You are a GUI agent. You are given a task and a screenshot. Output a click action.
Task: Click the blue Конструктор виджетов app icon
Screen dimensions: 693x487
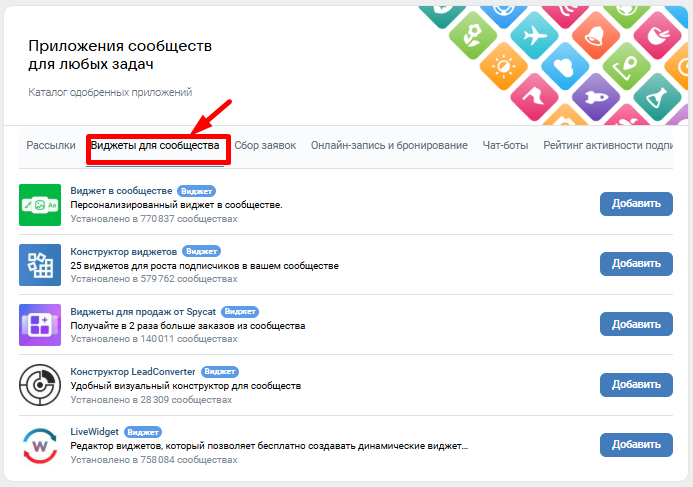(40, 264)
